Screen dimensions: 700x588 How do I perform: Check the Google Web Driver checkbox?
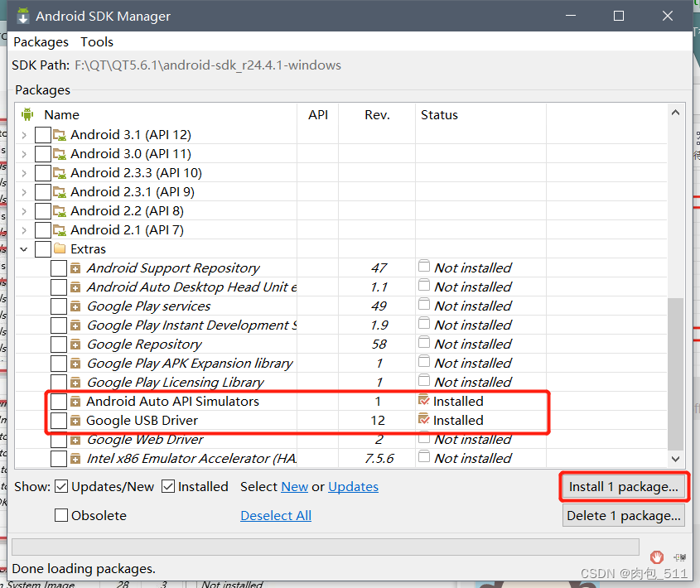click(59, 441)
